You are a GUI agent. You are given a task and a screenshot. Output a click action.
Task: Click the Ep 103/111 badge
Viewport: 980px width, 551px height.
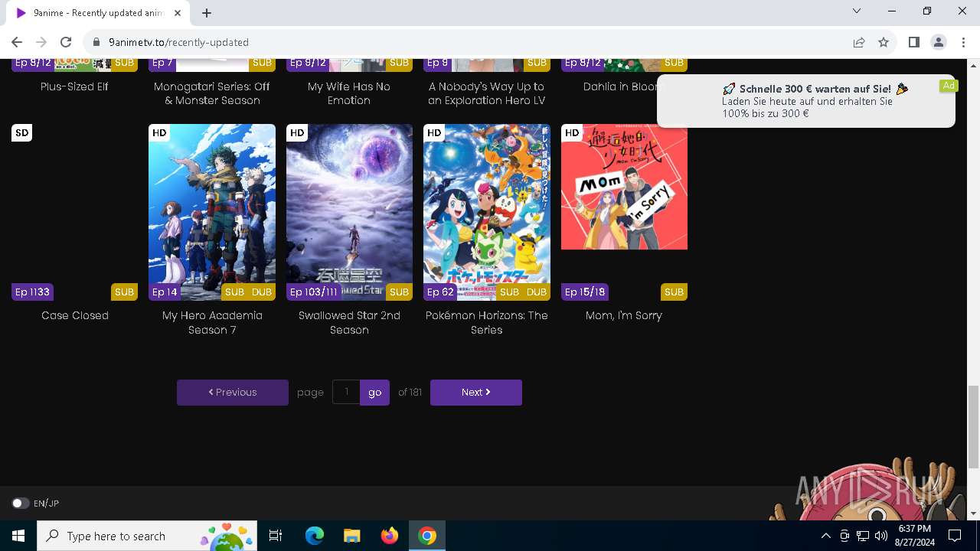click(314, 292)
